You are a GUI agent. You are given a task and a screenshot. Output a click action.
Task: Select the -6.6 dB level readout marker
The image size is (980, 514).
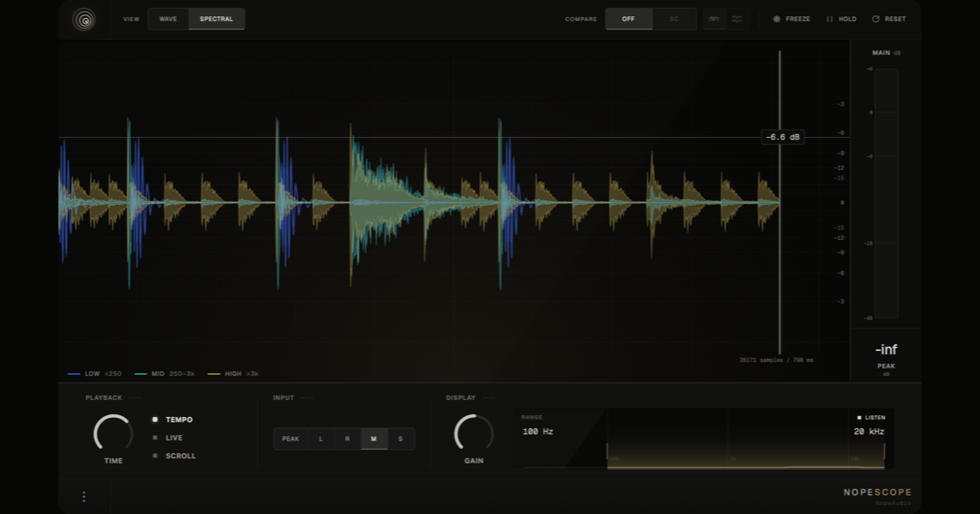(782, 137)
